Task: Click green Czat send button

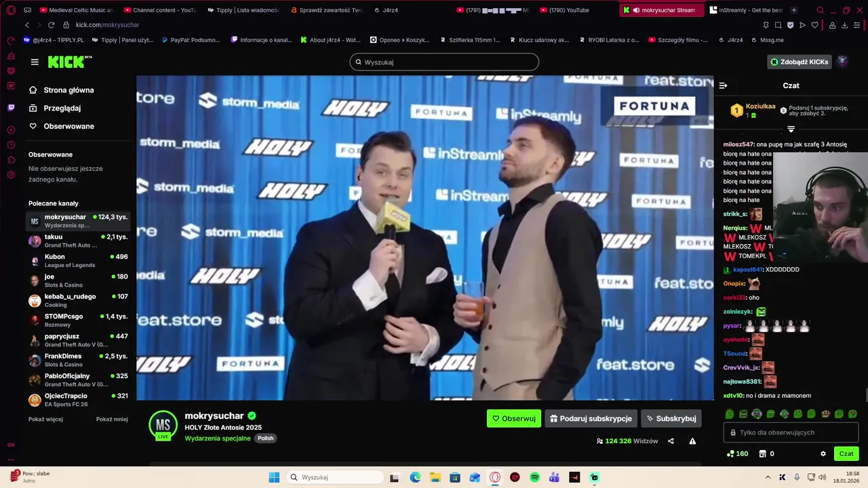Action: [846, 453]
